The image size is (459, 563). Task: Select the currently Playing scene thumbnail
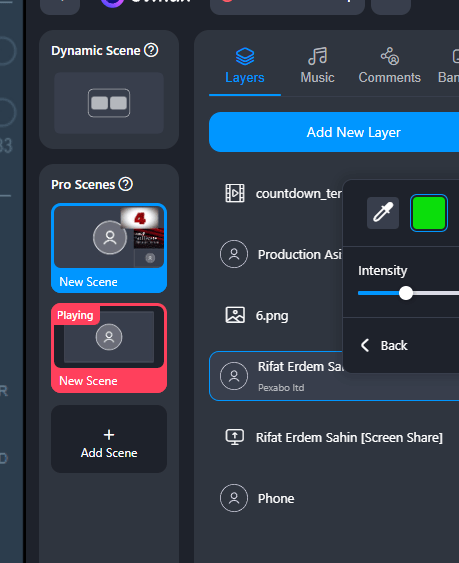(109, 348)
